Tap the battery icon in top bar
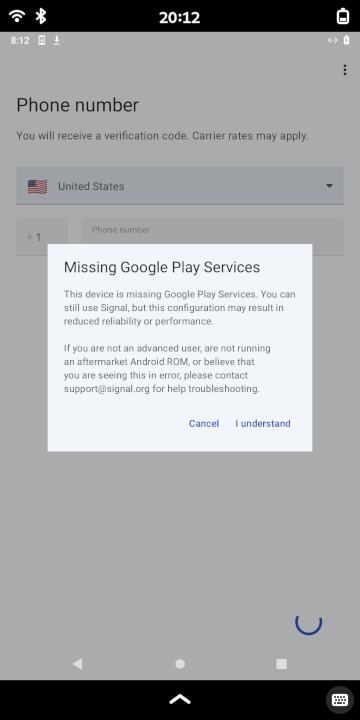Viewport: 360px width, 720px height. [343, 17]
